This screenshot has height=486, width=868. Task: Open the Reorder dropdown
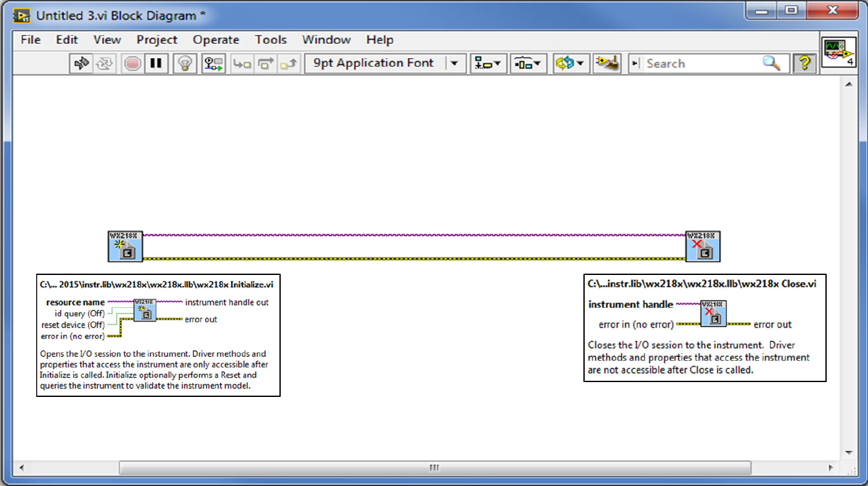click(x=570, y=63)
